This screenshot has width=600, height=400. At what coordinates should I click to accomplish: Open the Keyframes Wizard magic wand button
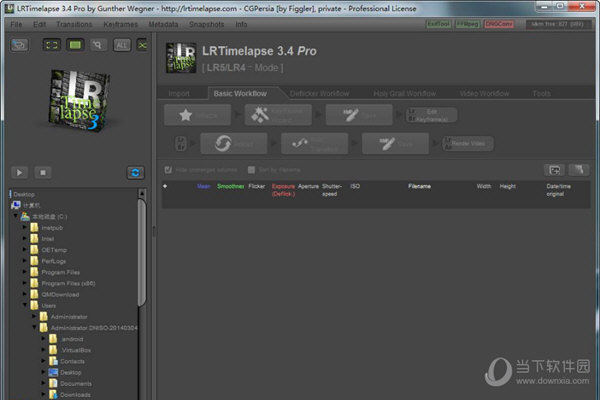click(278, 115)
